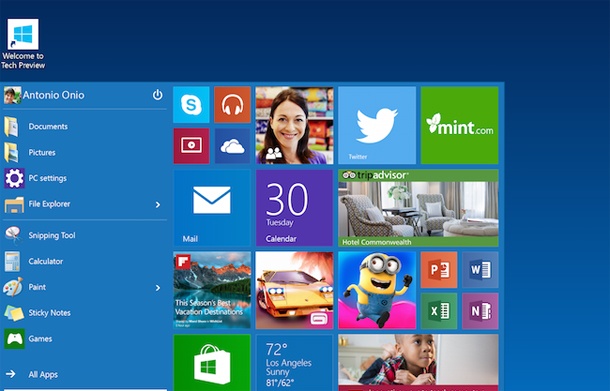Expand the Paint jump list arrow
Viewport: 610px width, 391px height.
pyautogui.click(x=158, y=288)
